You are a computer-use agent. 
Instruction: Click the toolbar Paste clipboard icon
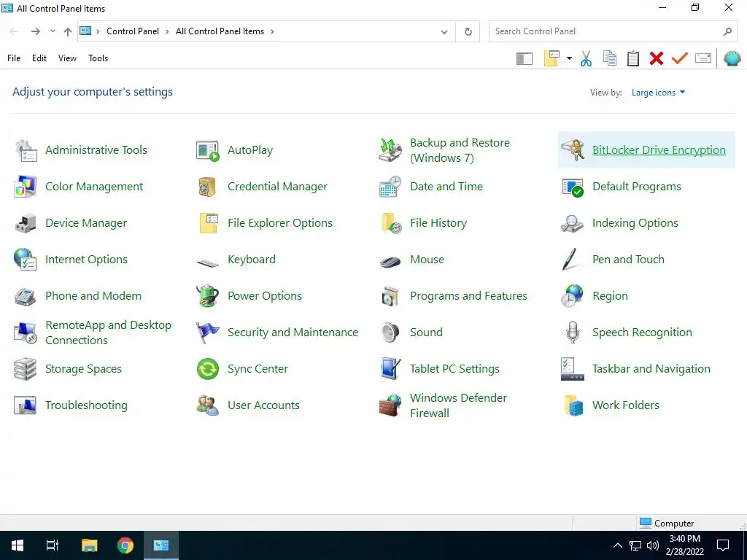click(632, 58)
